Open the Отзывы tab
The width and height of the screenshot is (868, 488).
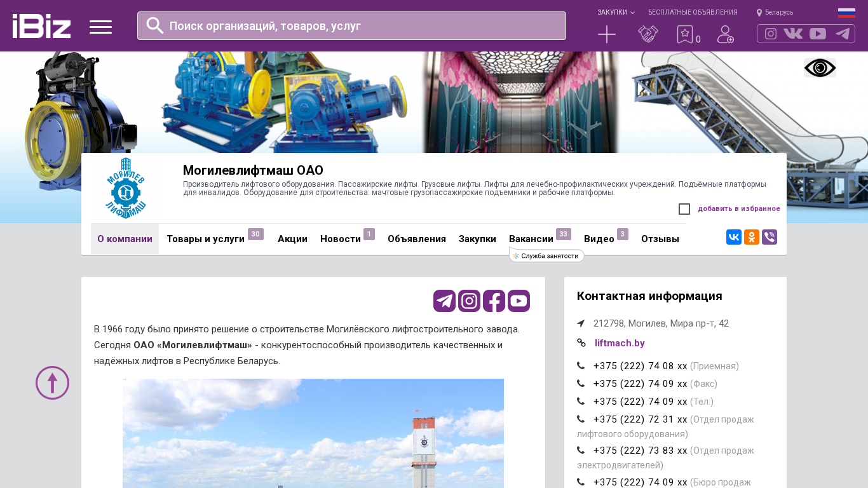pyautogui.click(x=660, y=239)
